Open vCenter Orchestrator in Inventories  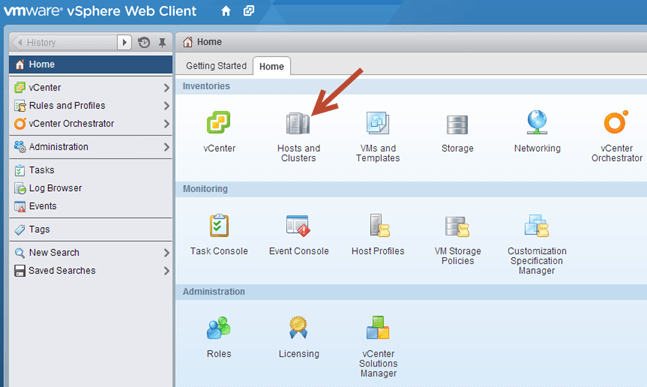(616, 122)
